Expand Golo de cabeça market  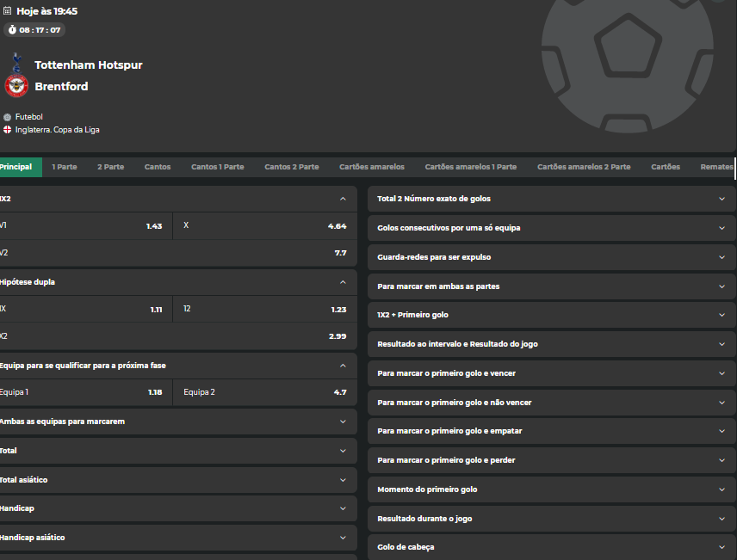[x=551, y=547]
